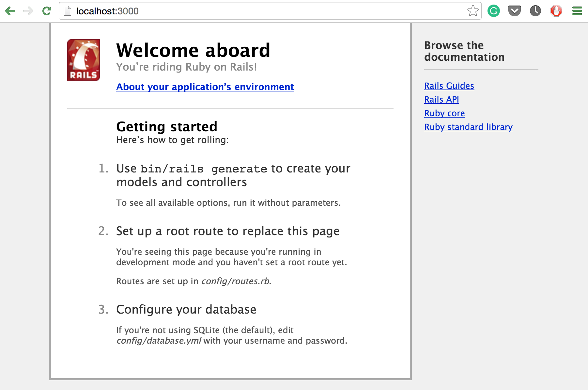Screen dimensions: 588x390
Task: Click the config/database.yml text
Action: (x=159, y=341)
